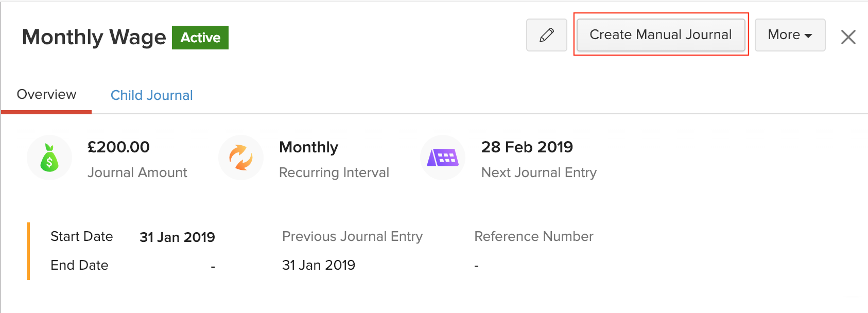Viewport: 868px width, 313px height.
Task: Click the green money bag icon
Action: coord(49,158)
